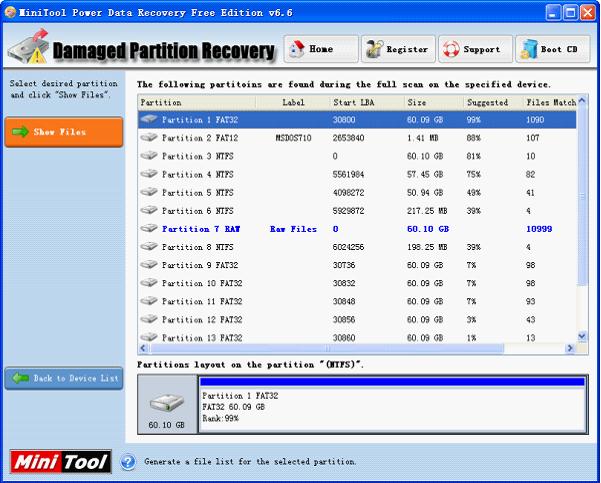Click Start LBA value 5929872
601x483 pixels.
point(348,210)
